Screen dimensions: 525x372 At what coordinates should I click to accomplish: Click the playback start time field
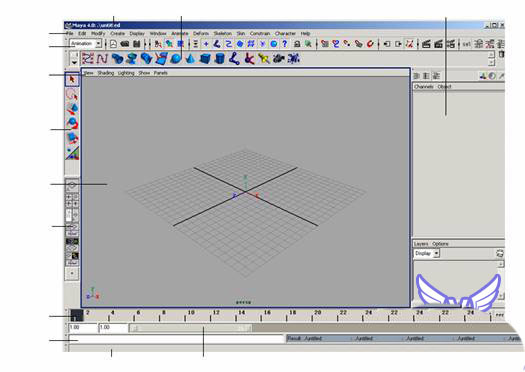(x=113, y=328)
